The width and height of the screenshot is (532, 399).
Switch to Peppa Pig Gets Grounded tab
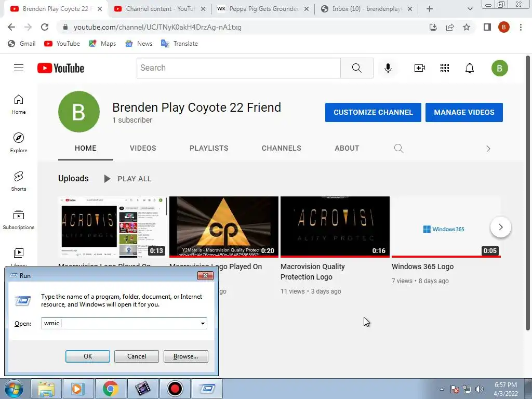(263, 9)
